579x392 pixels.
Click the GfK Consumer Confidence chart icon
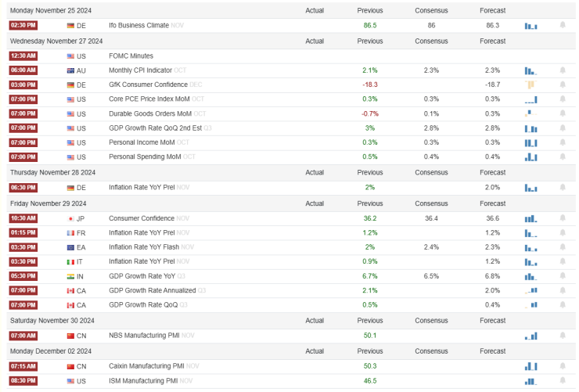pos(531,85)
